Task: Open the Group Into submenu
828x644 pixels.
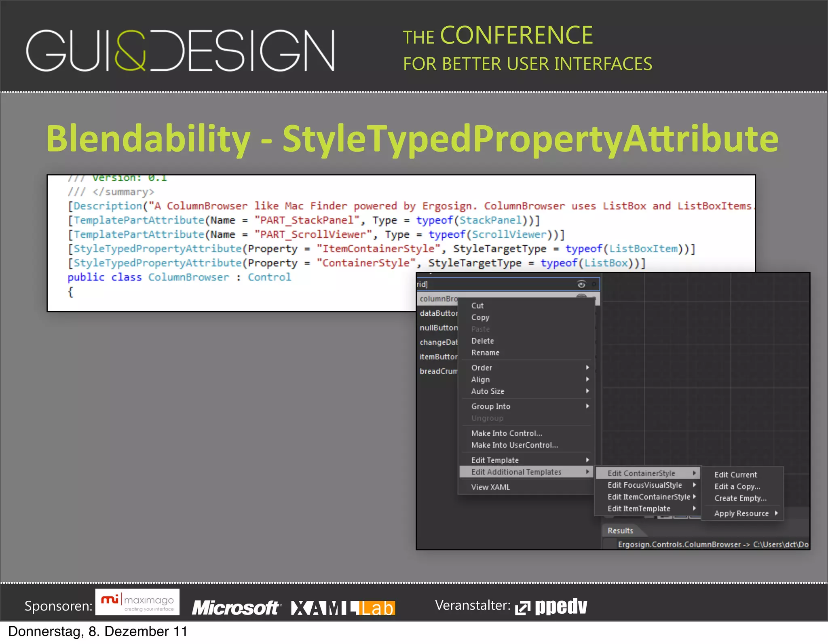Action: 526,406
